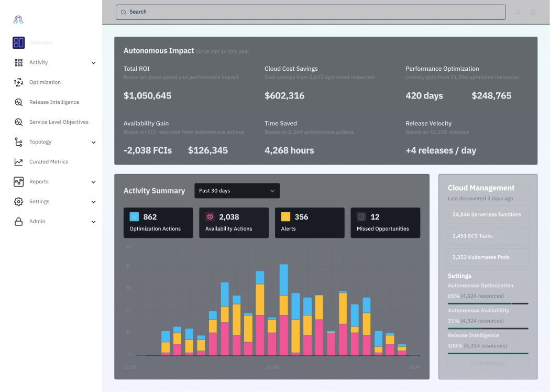The width and height of the screenshot is (550, 392).
Task: Click the Availability Actions icon
Action: tap(209, 216)
